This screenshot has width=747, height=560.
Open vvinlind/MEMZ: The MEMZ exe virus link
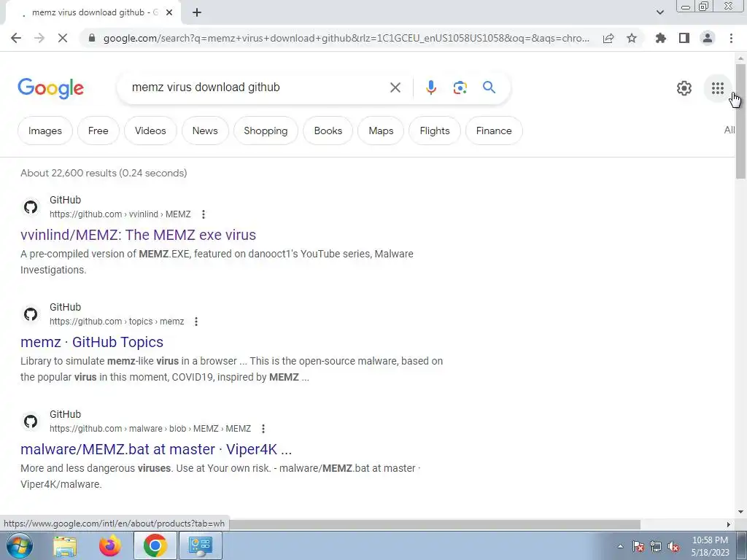click(x=138, y=235)
